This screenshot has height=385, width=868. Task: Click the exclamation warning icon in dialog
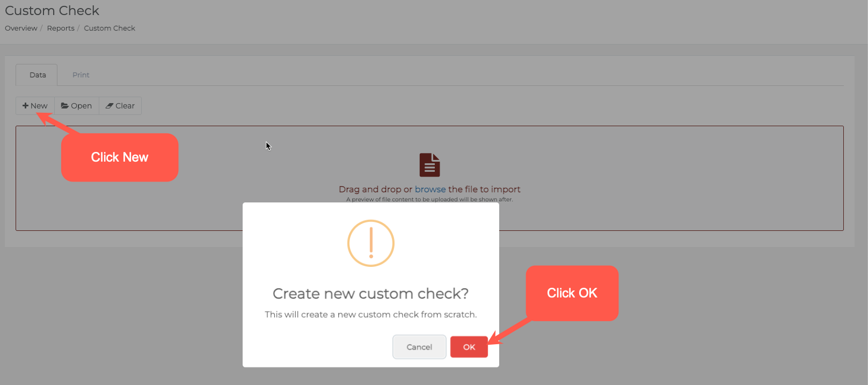point(371,243)
